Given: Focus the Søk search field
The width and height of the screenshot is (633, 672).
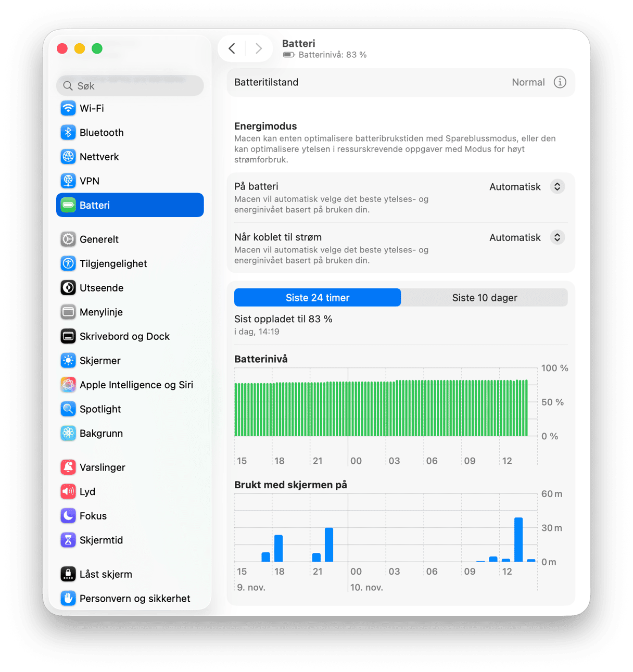Looking at the screenshot, I should 130,86.
